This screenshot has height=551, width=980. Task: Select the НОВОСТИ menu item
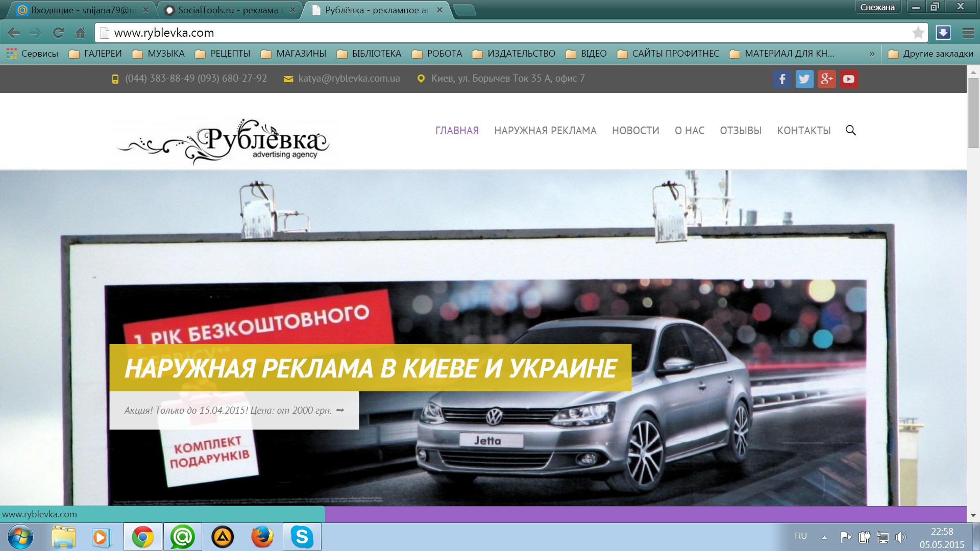click(635, 131)
